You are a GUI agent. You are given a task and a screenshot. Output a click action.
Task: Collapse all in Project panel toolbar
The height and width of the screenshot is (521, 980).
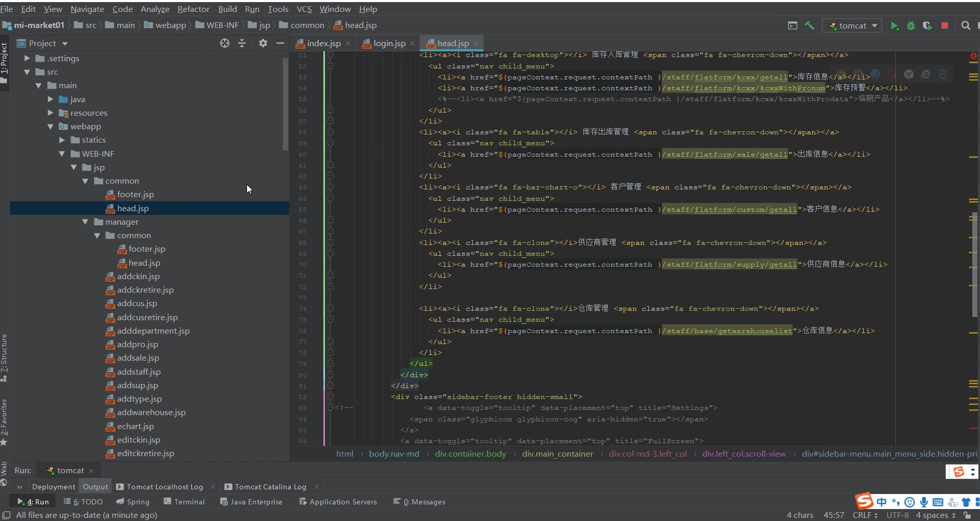(x=242, y=44)
